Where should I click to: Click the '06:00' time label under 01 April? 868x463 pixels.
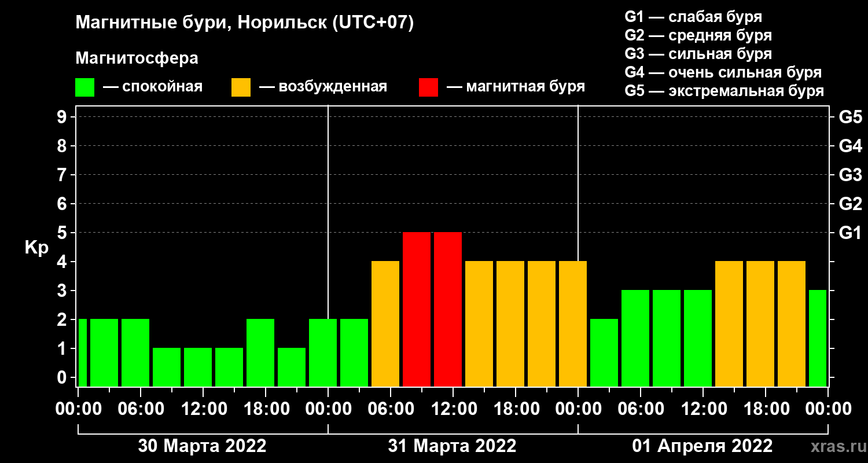640,409
